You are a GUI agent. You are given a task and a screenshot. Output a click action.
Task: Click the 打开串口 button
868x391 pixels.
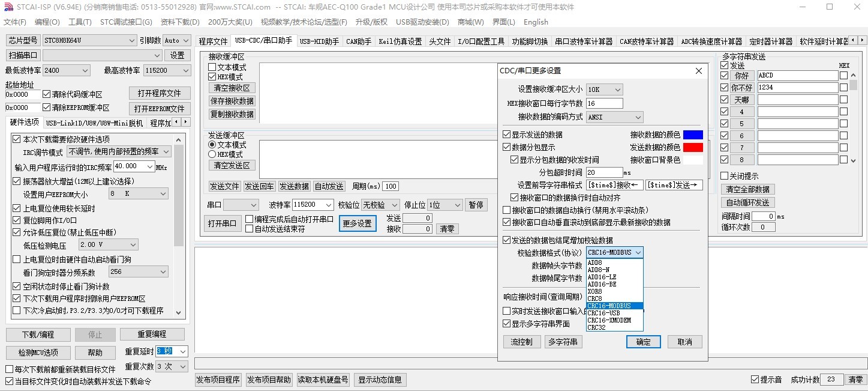223,223
